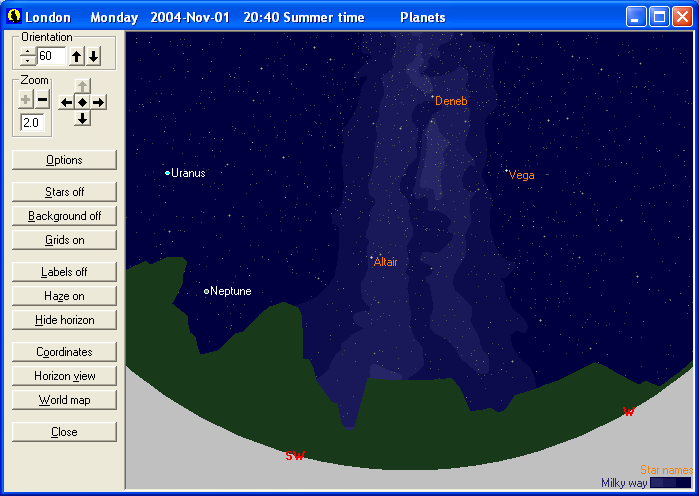Hide the horizon
699x496 pixels.
[64, 320]
